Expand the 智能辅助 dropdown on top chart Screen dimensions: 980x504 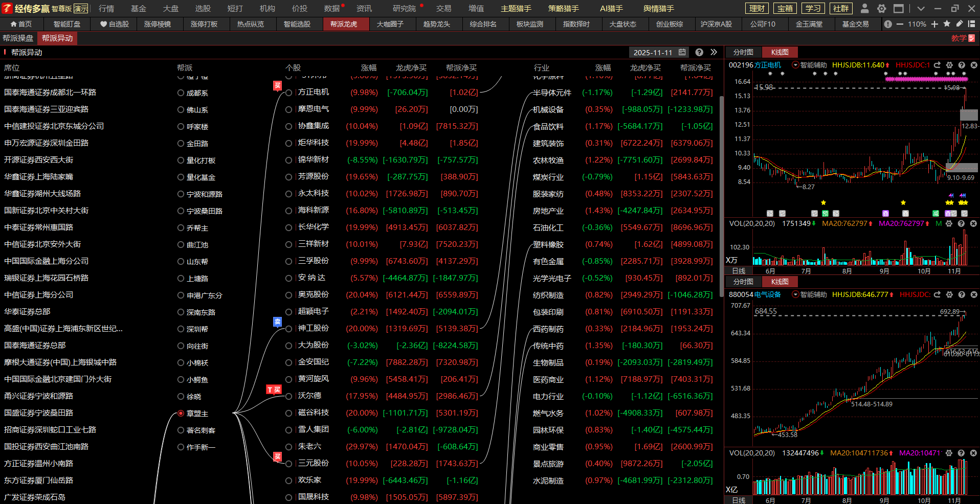[x=795, y=65]
